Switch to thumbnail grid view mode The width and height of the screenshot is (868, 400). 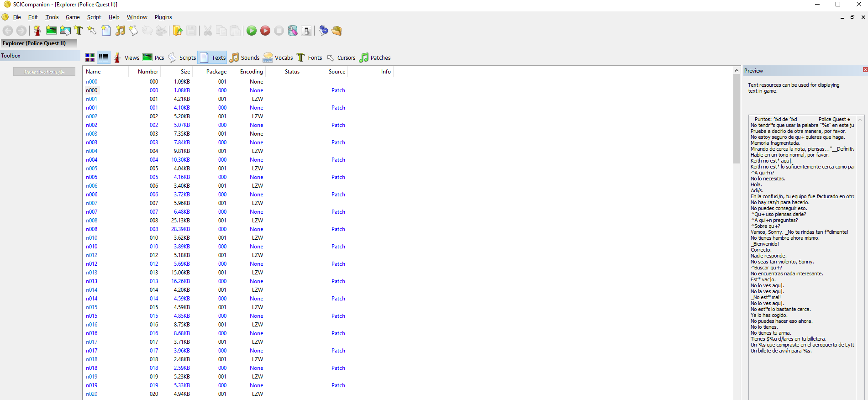[90, 58]
